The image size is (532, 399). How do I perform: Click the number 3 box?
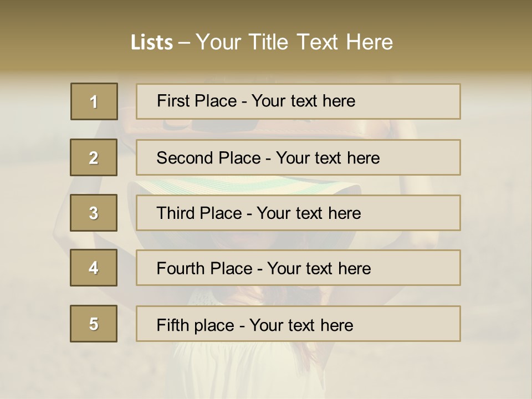(94, 213)
